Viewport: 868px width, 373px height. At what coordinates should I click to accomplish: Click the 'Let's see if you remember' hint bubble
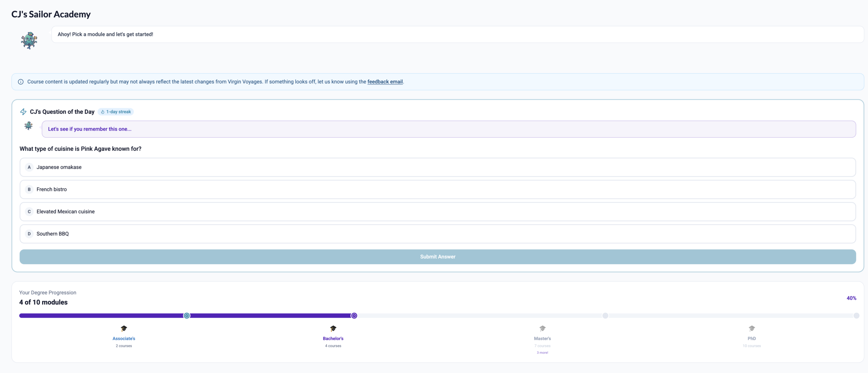(449, 129)
